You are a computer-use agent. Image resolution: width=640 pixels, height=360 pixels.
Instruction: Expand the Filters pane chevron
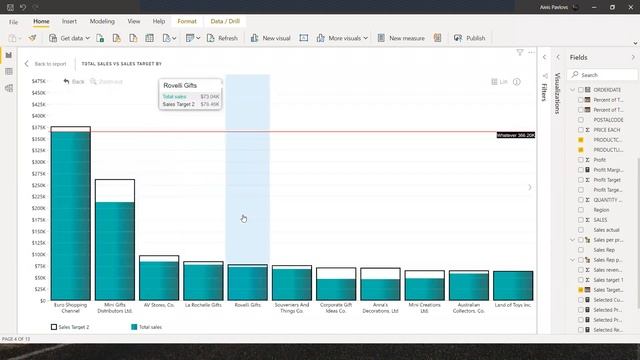point(544,57)
